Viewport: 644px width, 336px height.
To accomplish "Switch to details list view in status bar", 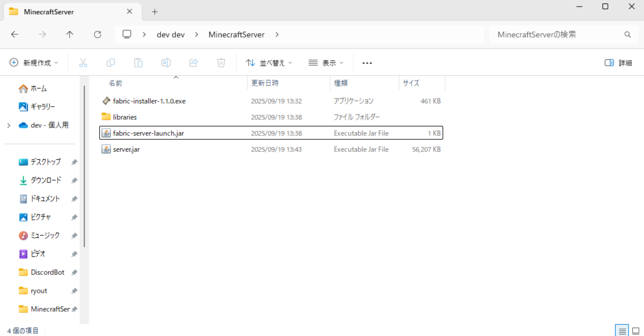I will click(622, 331).
